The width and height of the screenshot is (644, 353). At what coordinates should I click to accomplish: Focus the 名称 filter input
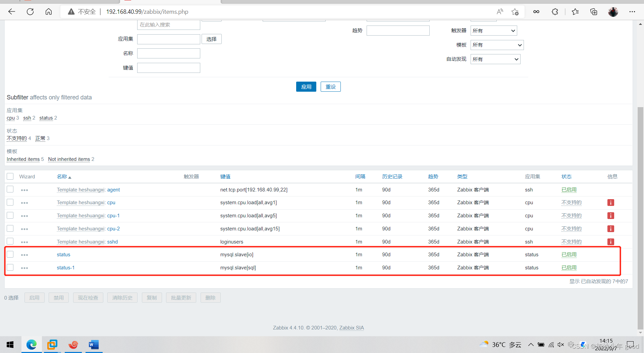point(169,53)
